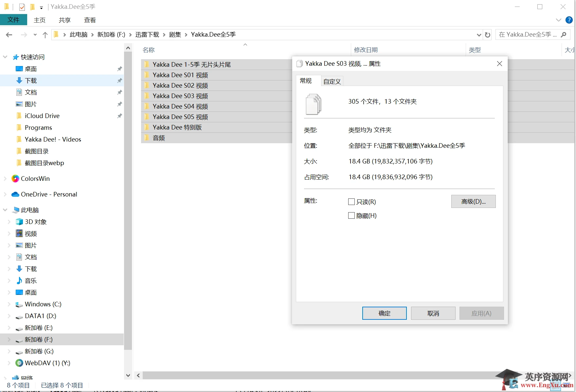Image resolution: width=576 pixels, height=392 pixels.
Task: Expand the ColorsWin tree node
Action: [5, 179]
